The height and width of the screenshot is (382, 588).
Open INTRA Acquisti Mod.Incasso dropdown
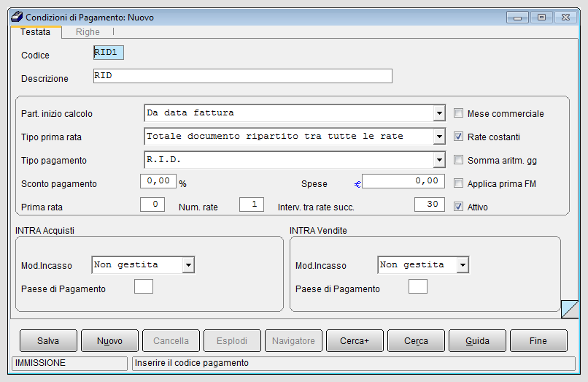[x=188, y=265]
